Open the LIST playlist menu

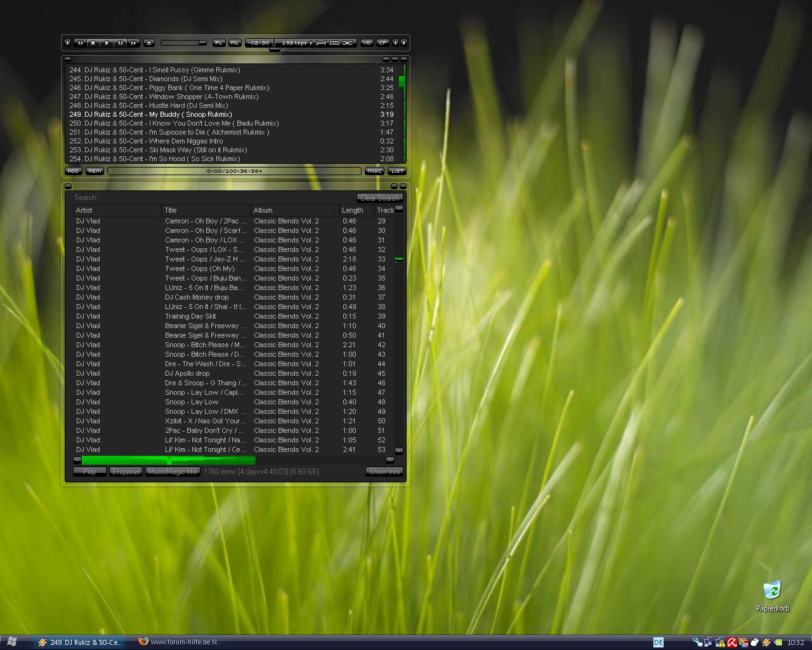click(397, 171)
